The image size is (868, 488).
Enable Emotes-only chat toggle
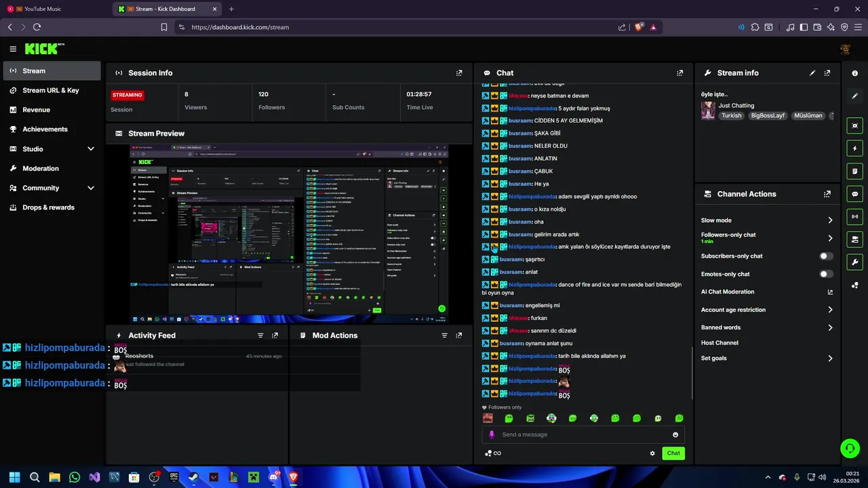click(826, 274)
